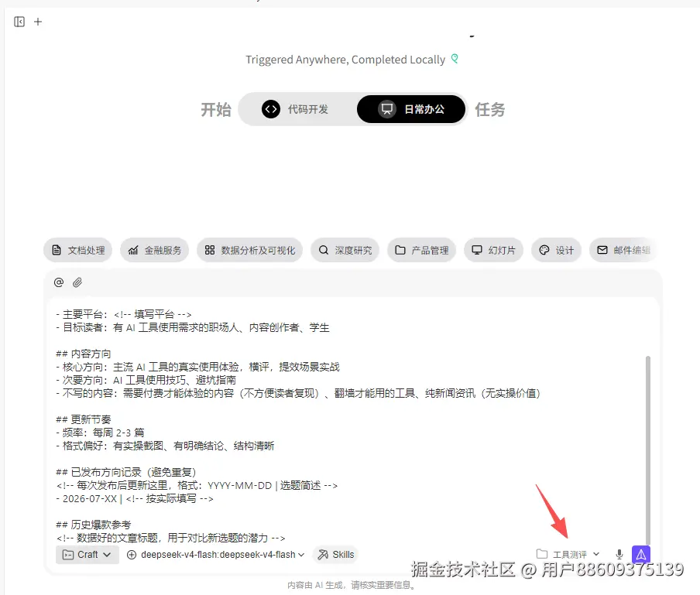Viewport: 700px width, 595px height.
Task: Select the 深度研究 shortcut
Action: (x=345, y=250)
